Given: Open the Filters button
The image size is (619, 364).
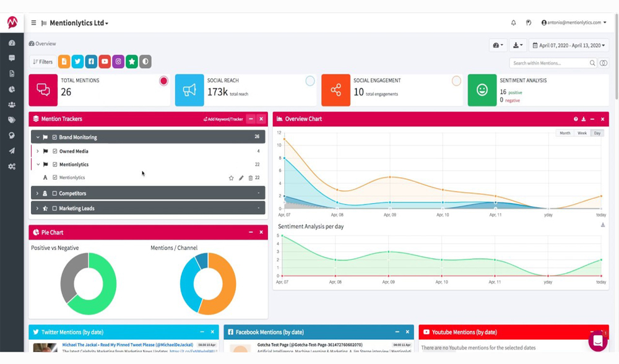Looking at the screenshot, I should pyautogui.click(x=43, y=61).
